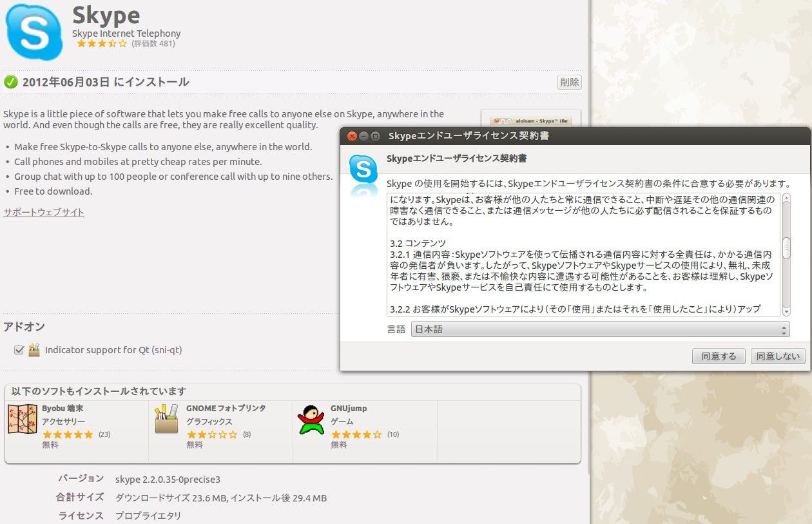This screenshot has height=524, width=812.
Task: Click the ダウンロードサイズ 23.6 MB text
Action: (171, 498)
